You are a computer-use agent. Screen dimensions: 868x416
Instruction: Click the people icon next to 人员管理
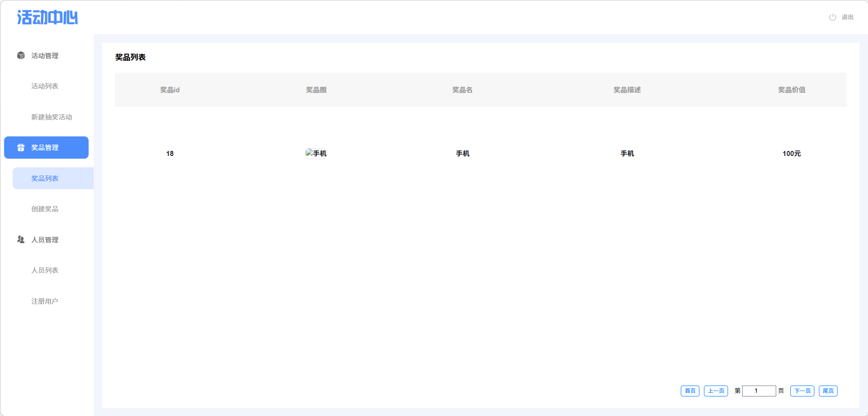[x=21, y=240]
